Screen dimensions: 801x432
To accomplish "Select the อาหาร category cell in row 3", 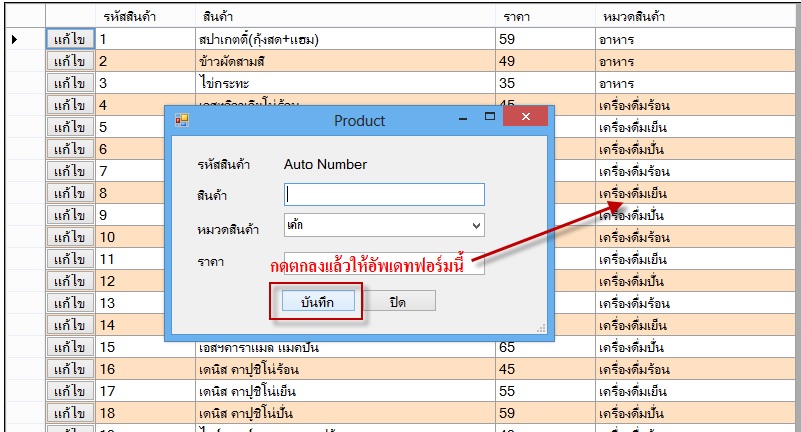I will (695, 83).
